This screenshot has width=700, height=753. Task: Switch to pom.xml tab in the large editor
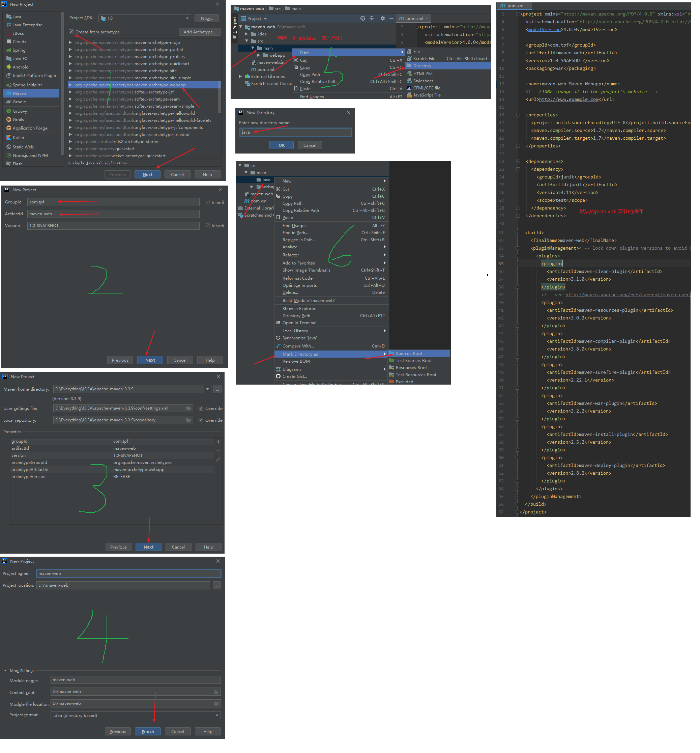516,6
